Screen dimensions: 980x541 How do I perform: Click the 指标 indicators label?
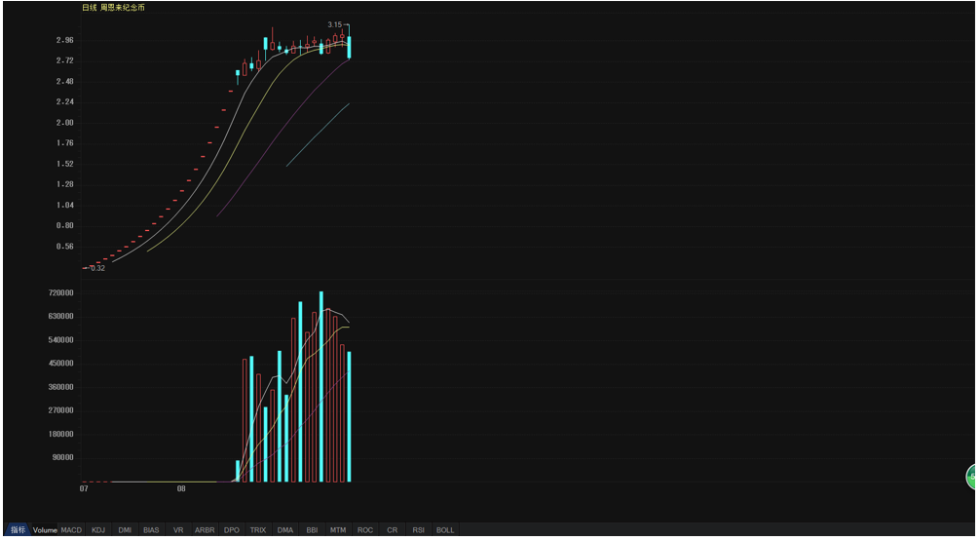click(18, 530)
